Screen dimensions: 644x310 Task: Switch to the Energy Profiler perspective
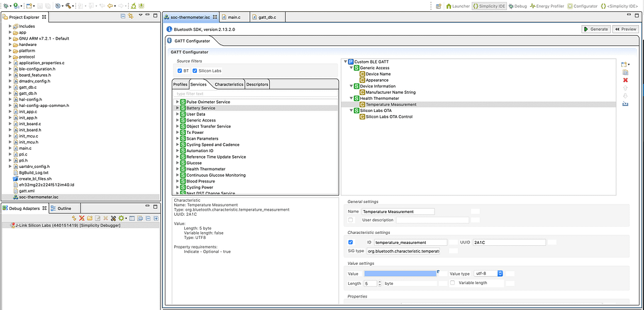(x=548, y=6)
